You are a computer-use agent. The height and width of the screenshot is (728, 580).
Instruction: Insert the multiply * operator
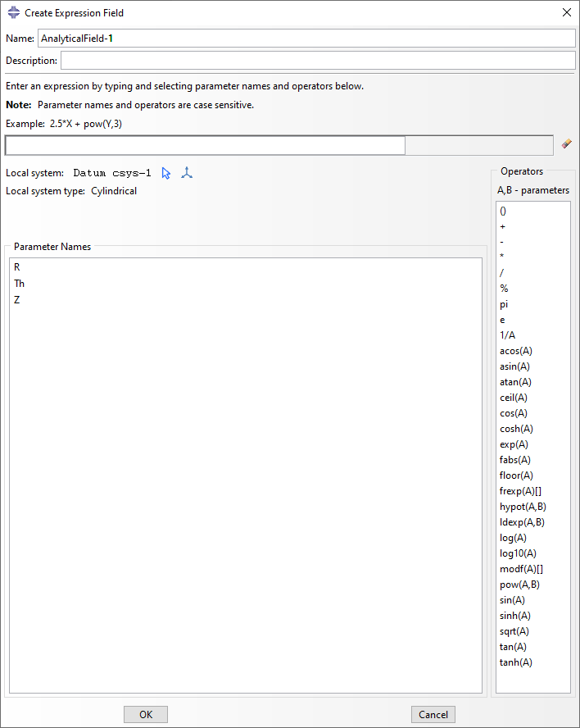[501, 257]
